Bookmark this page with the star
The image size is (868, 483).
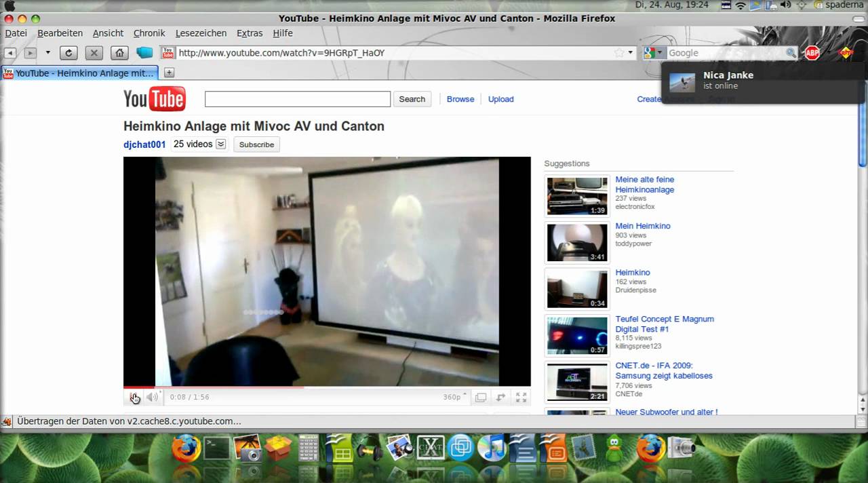tap(618, 53)
